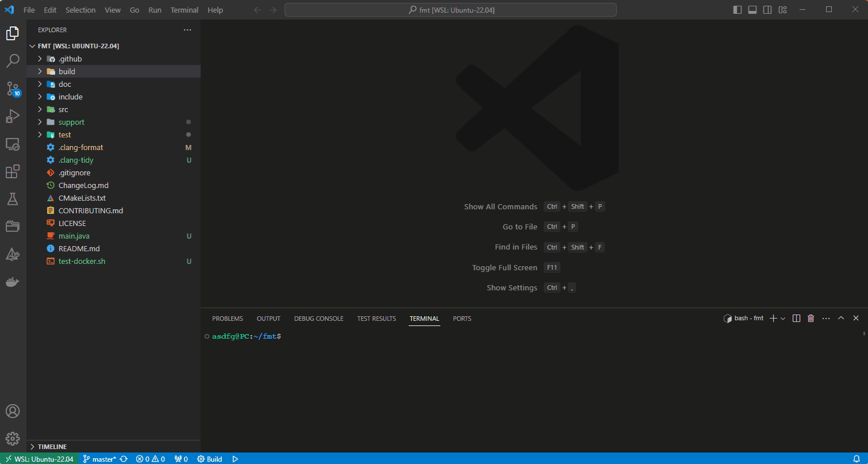Toggle the bottom panel visibility
The image size is (868, 464).
752,9
